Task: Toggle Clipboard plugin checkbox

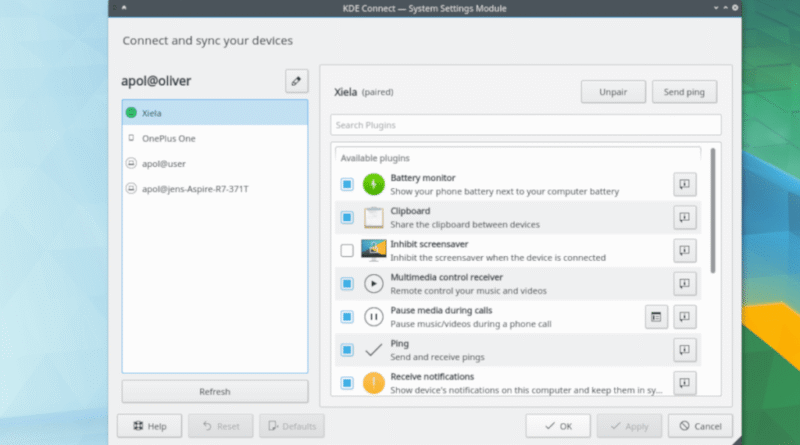Action: [347, 217]
